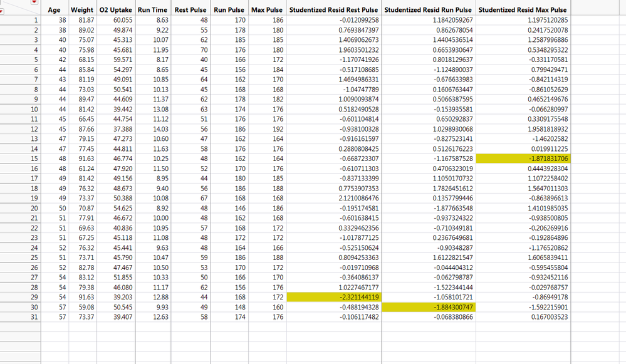Viewport: 626px width, 364px height.
Task: Click cell value 1.9603501232
Action: pos(358,50)
